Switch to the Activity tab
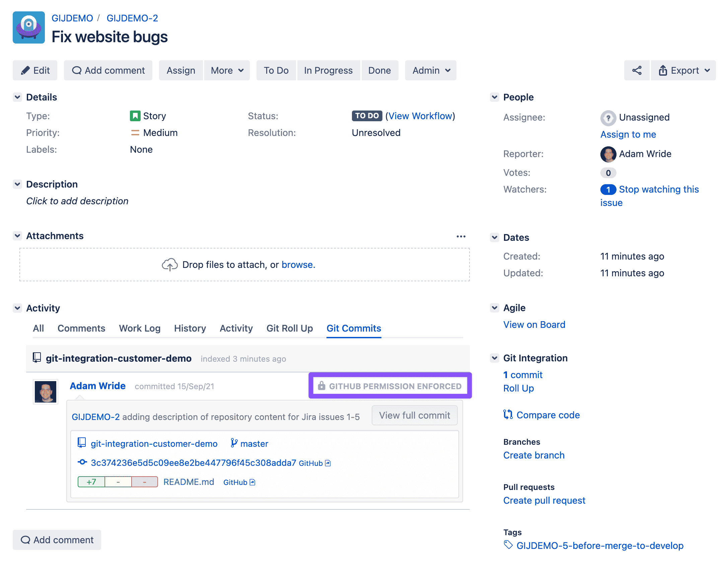This screenshot has width=728, height=568. (x=236, y=328)
